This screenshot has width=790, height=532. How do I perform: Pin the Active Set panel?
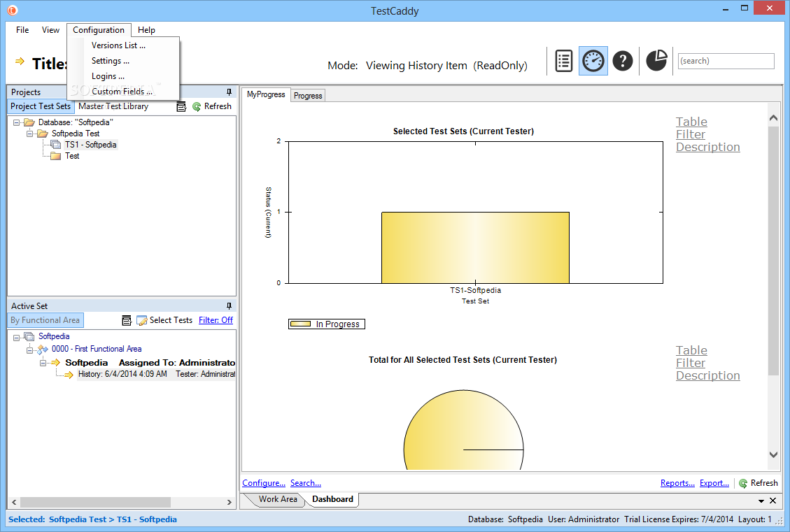point(229,306)
